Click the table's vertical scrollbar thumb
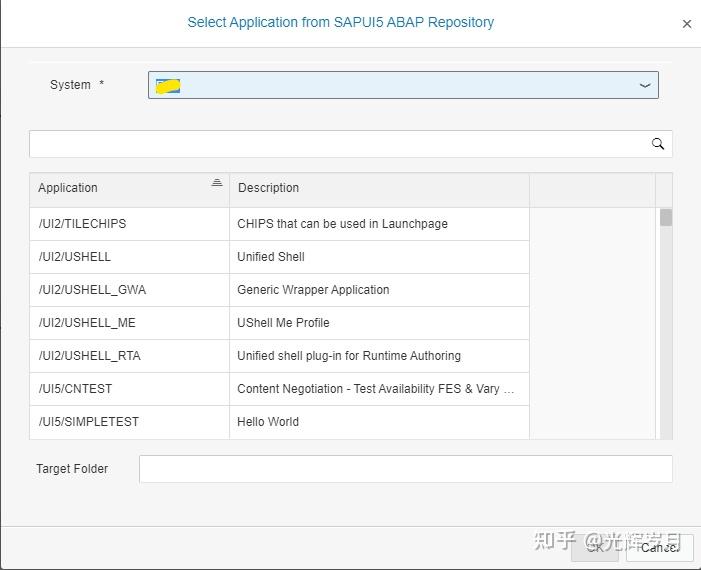Image resolution: width=701 pixels, height=570 pixels. (666, 218)
